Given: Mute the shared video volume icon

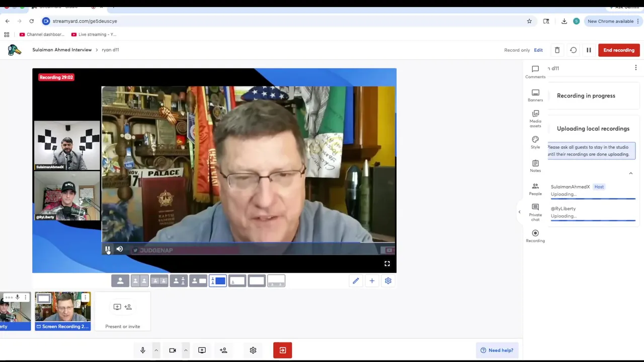Looking at the screenshot, I should pos(120,249).
